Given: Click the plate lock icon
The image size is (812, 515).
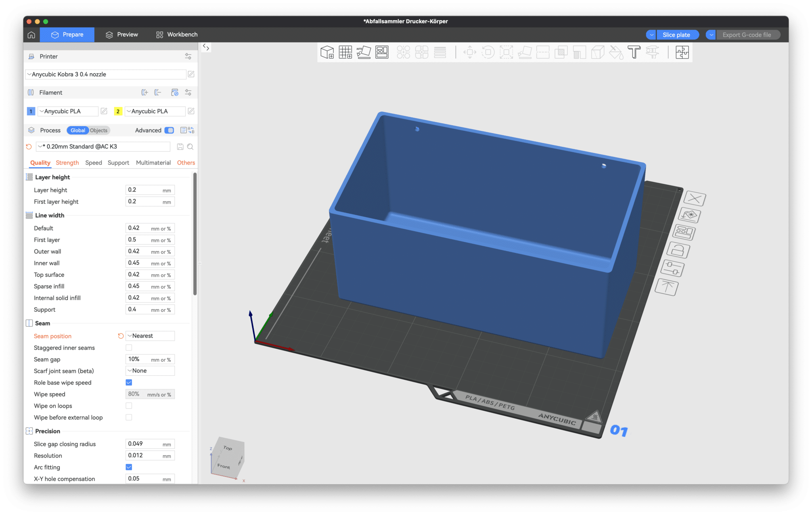Looking at the screenshot, I should tap(678, 250).
